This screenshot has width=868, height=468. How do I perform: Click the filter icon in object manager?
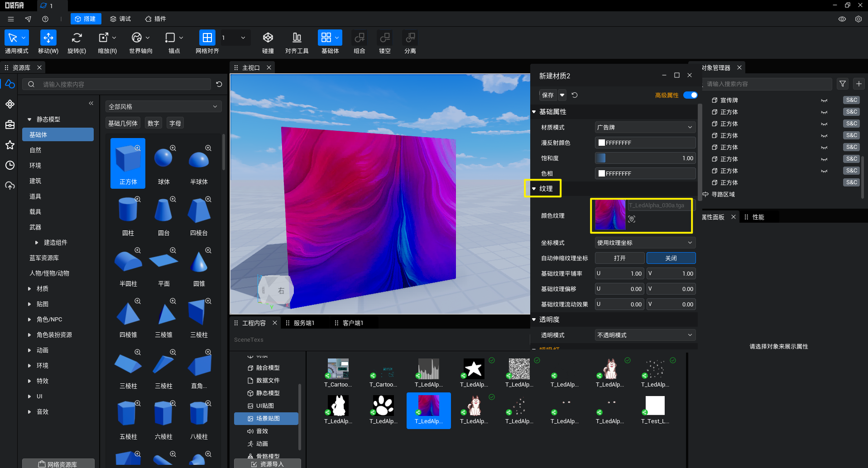point(843,84)
